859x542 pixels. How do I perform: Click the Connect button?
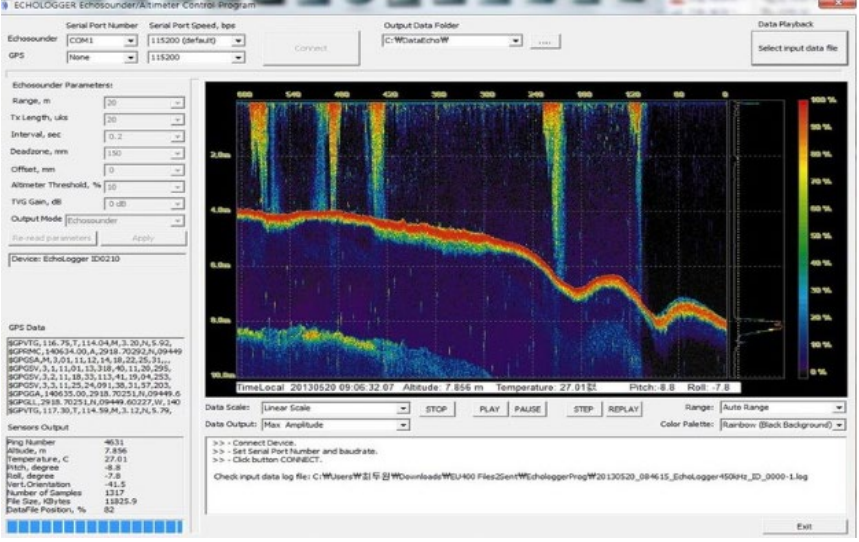[311, 48]
